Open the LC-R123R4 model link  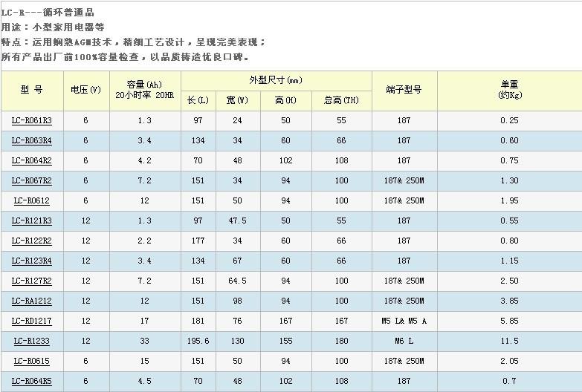31,261
